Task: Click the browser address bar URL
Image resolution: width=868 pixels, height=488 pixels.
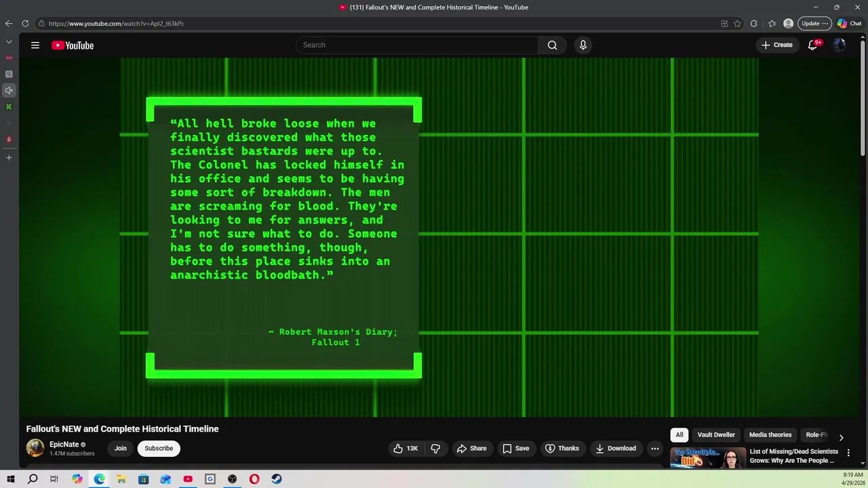Action: pyautogui.click(x=117, y=24)
